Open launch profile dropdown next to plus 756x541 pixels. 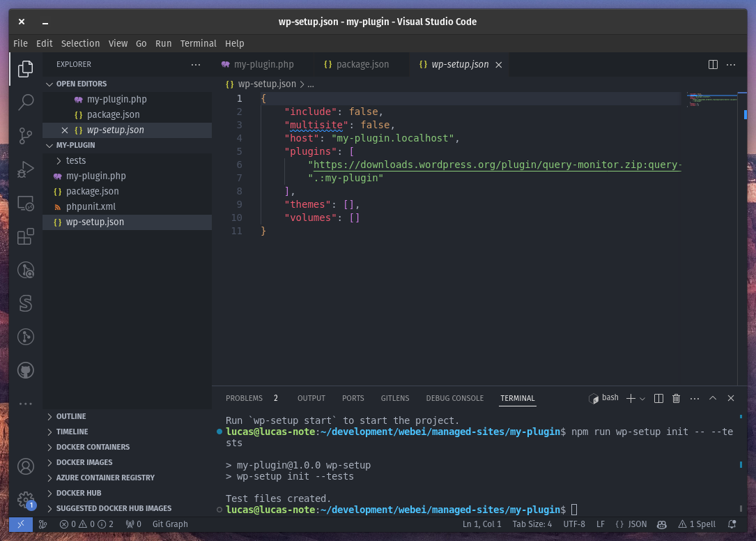642,399
